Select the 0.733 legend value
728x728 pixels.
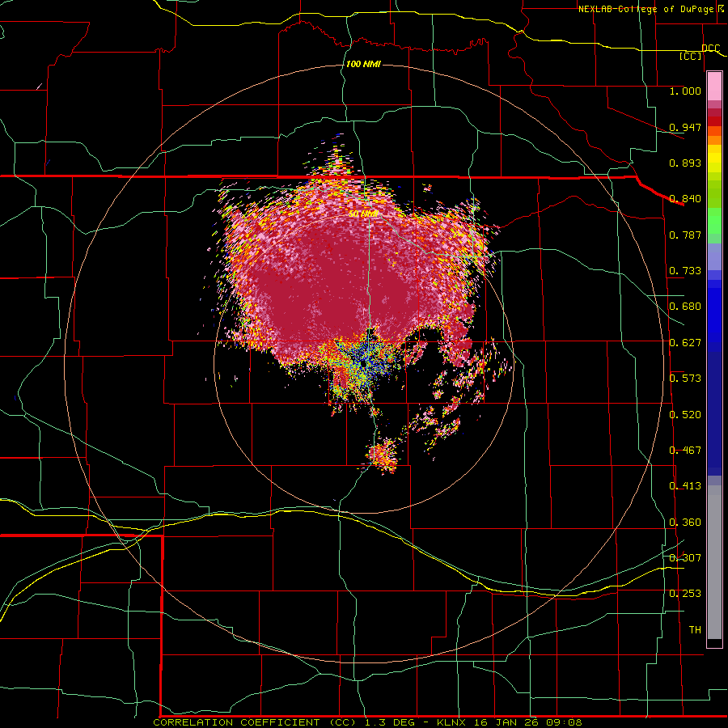coord(685,271)
